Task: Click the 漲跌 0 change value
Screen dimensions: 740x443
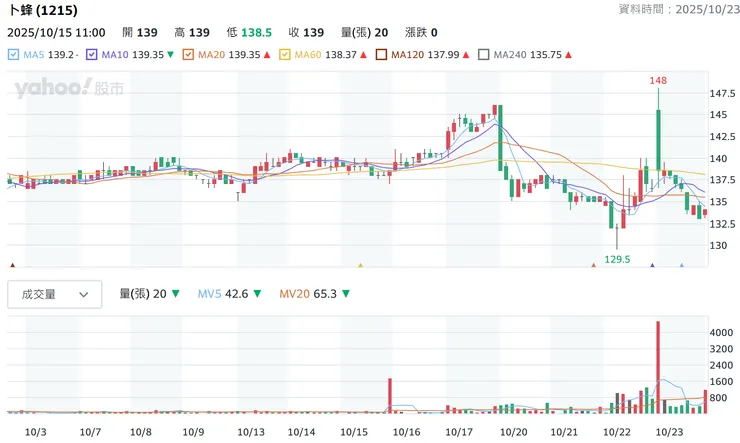Action: 421,33
